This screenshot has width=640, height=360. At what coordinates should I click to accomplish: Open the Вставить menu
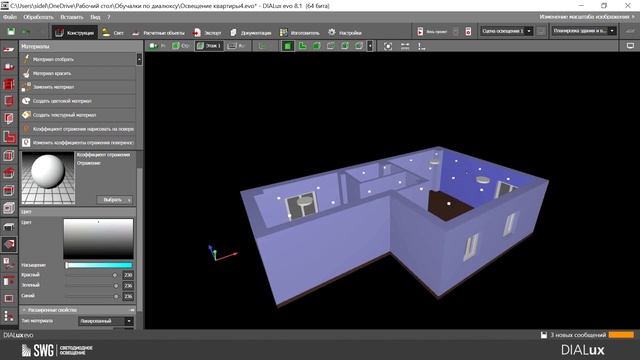coord(72,17)
